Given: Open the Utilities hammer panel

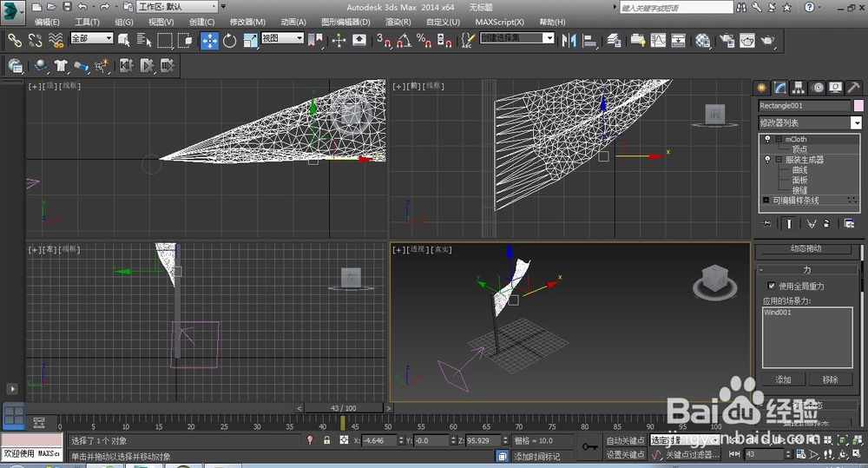Looking at the screenshot, I should click(854, 88).
